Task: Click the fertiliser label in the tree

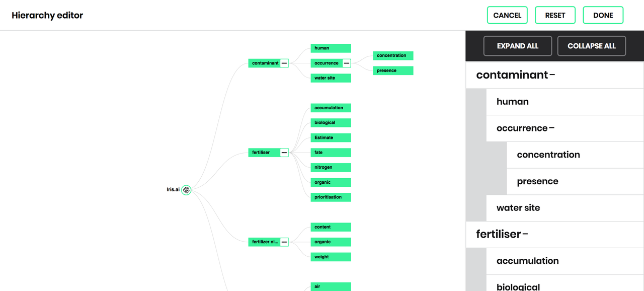Action: tap(261, 153)
